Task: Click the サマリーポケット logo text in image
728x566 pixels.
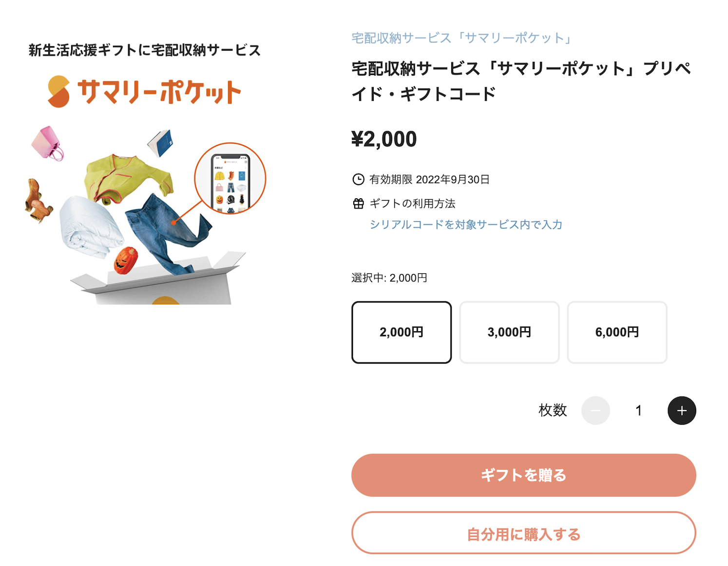Action: coord(159,92)
